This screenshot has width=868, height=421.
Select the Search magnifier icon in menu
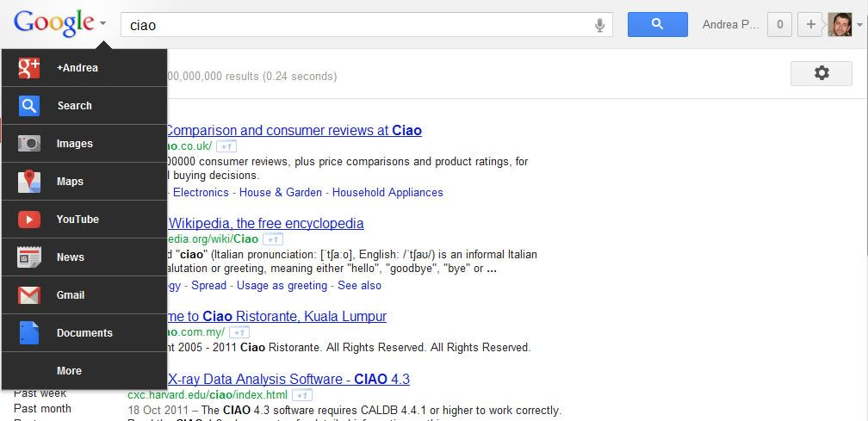29,106
